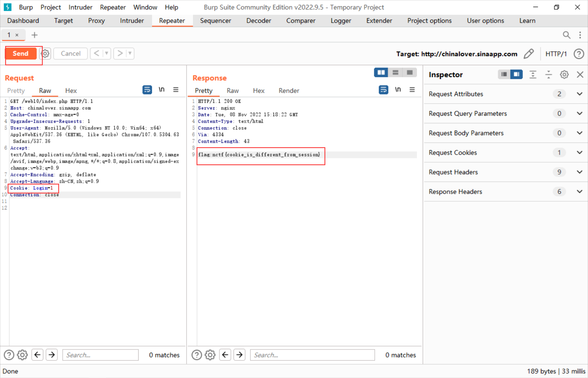Click the Send button
588x378 pixels.
pyautogui.click(x=21, y=54)
